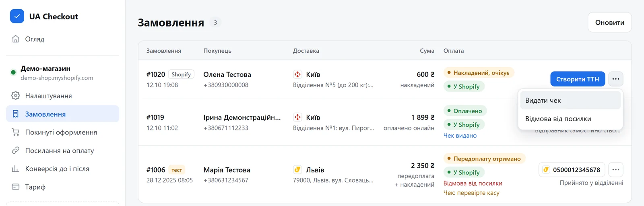Click the red Відмова від посилки text in order #1006
This screenshot has height=206, width=644.
473,183
